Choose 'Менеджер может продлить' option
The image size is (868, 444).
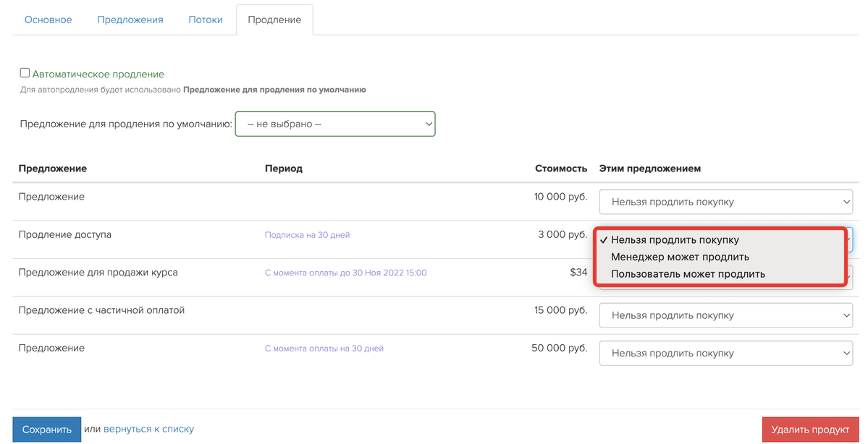(x=680, y=257)
